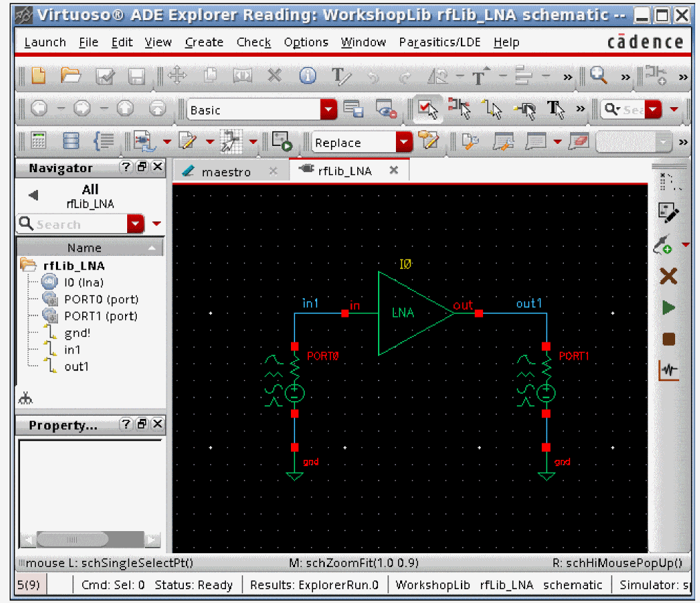
Task: Click the Open folder toolbar icon
Action: pyautogui.click(x=70, y=76)
